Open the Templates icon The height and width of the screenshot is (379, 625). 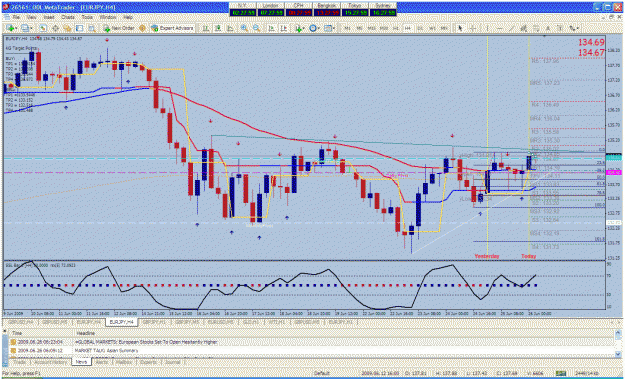[x=328, y=28]
